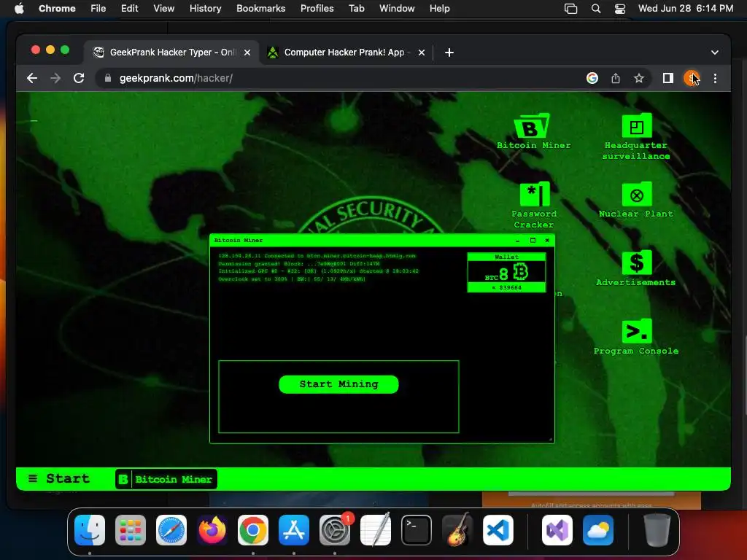747x560 pixels.
Task: Open the Edit menu
Action: click(129, 9)
